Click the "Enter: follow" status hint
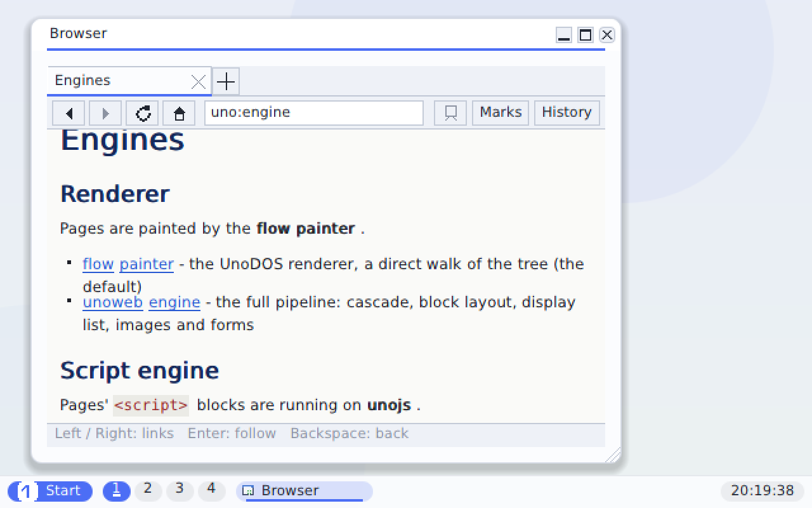 (232, 434)
